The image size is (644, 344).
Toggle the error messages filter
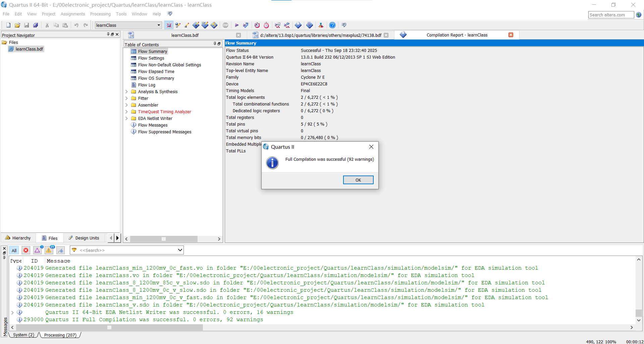coord(26,250)
